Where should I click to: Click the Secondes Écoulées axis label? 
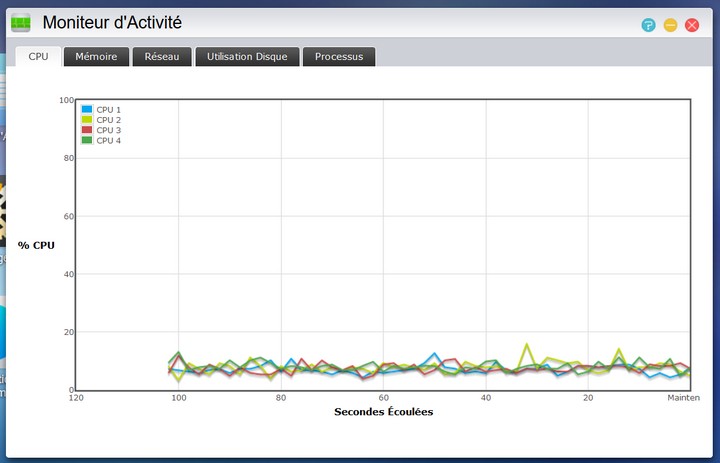click(384, 412)
